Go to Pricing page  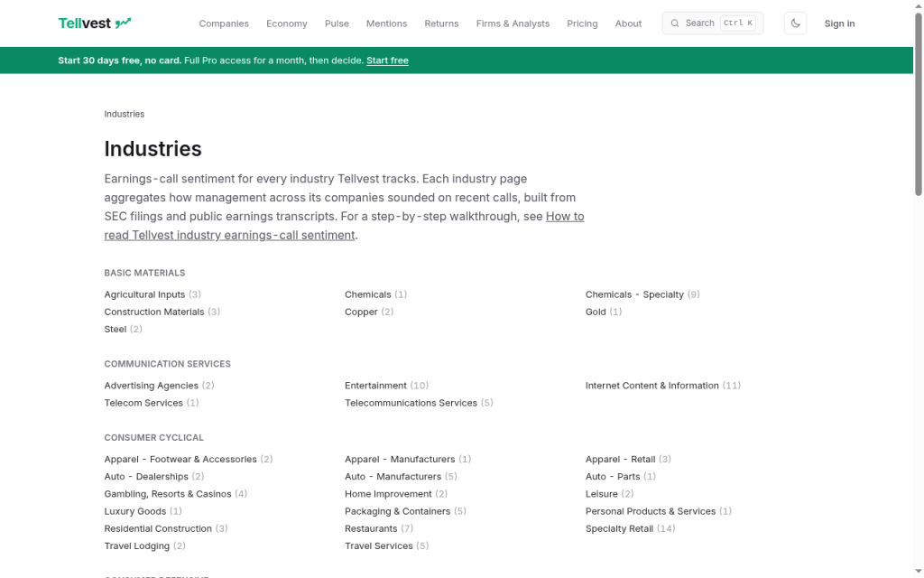(x=582, y=23)
